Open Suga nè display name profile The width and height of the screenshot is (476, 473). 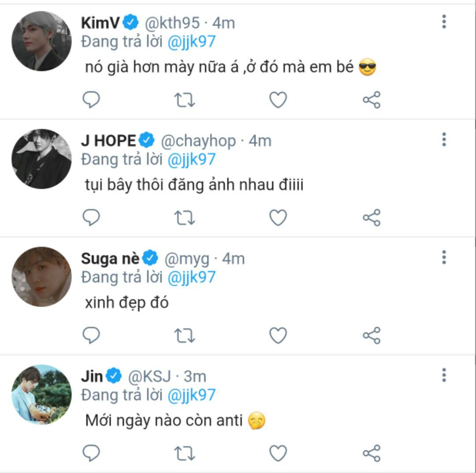110,259
